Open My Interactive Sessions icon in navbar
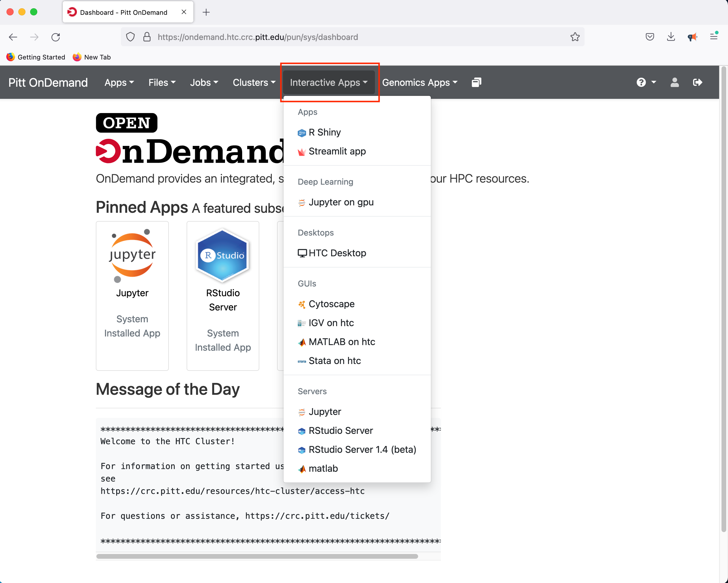Screen dimensions: 728x583 click(476, 82)
